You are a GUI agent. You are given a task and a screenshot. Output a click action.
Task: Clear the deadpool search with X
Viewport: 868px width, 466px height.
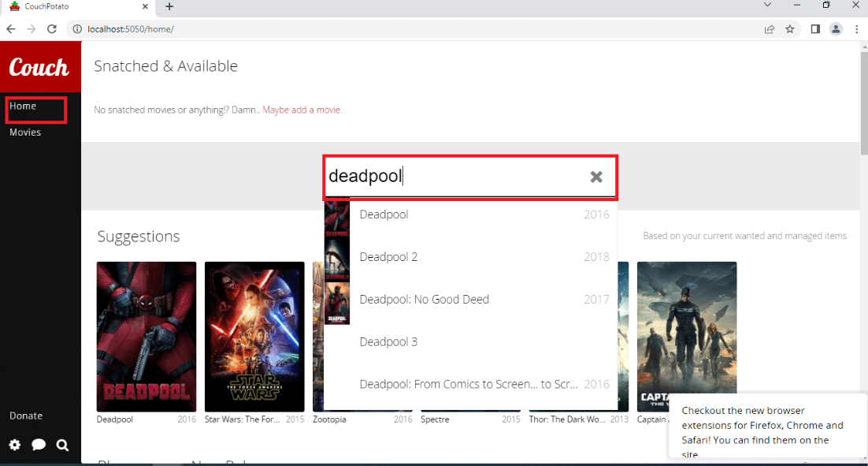(596, 177)
